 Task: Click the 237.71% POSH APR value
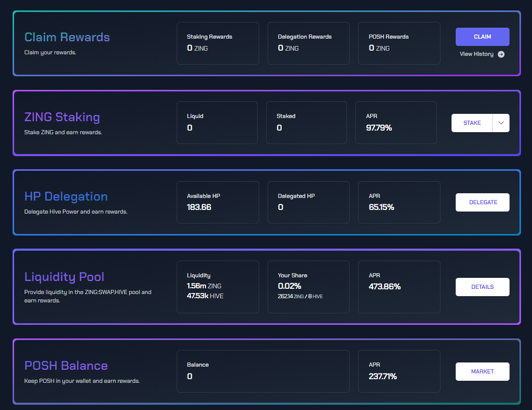click(383, 377)
